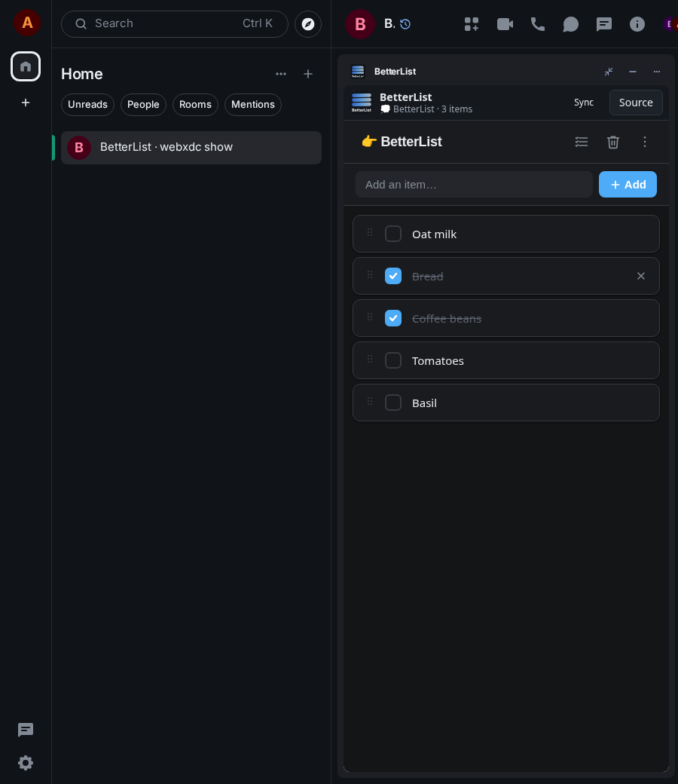
Task: Click the room history icon beside B.
Action: [x=405, y=24]
